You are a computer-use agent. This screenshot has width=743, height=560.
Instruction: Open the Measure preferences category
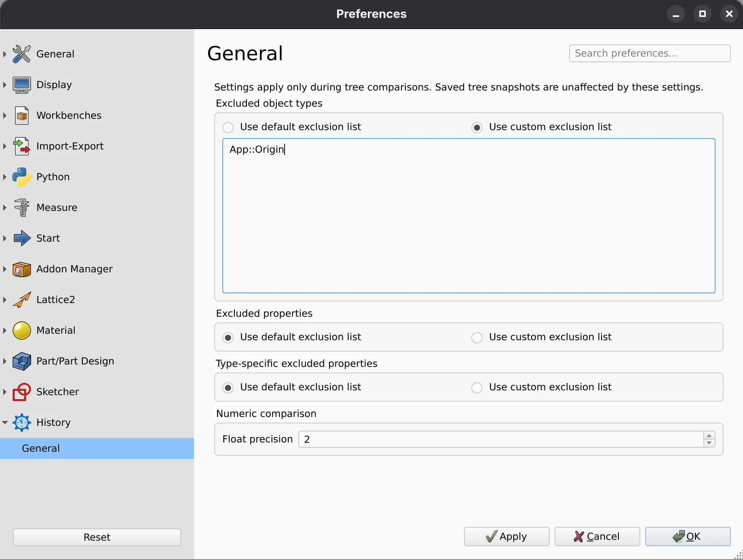coord(57,207)
